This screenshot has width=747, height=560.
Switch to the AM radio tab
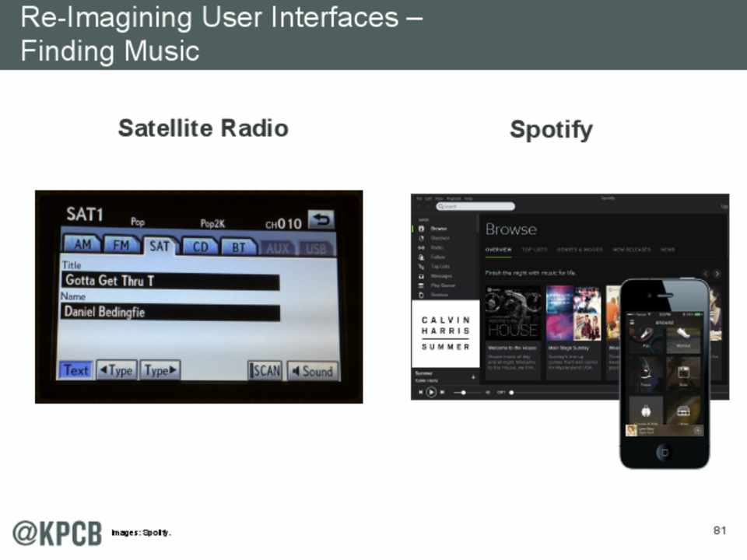click(82, 245)
